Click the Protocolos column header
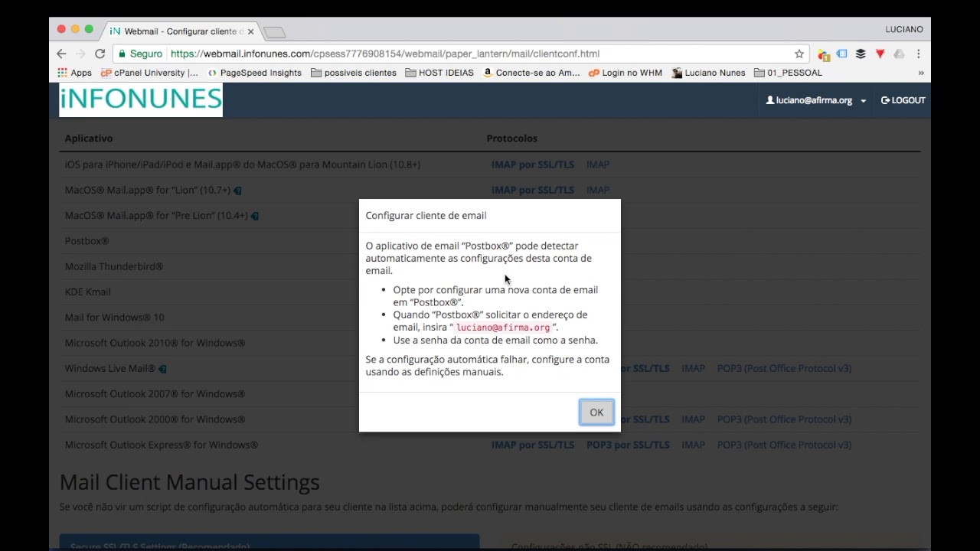This screenshot has height=551, width=980. [x=511, y=139]
